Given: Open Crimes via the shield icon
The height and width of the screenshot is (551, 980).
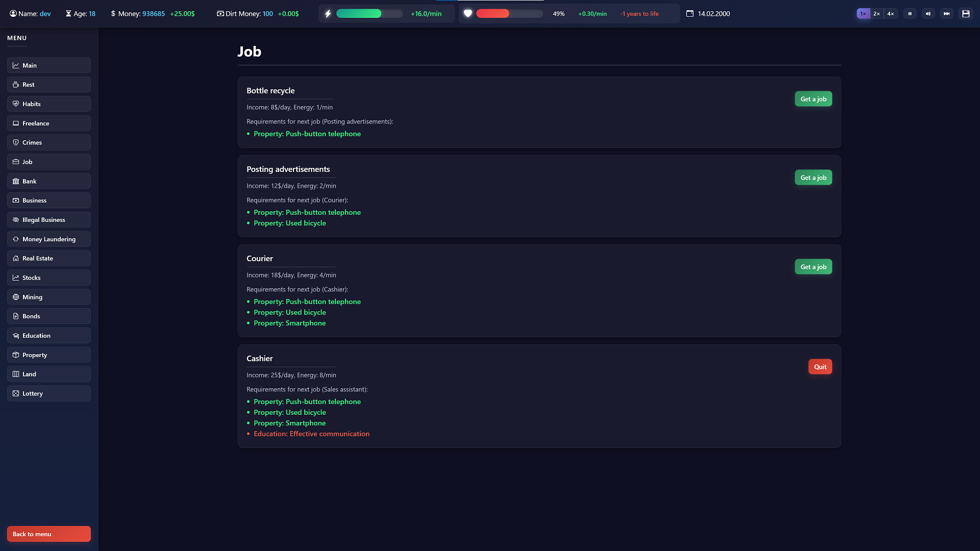Looking at the screenshot, I should coord(16,142).
